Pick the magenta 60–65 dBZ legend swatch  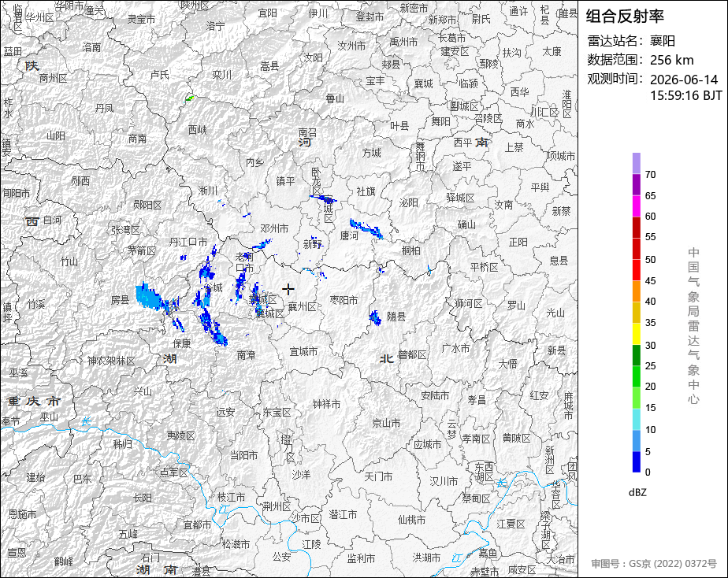coord(637,206)
